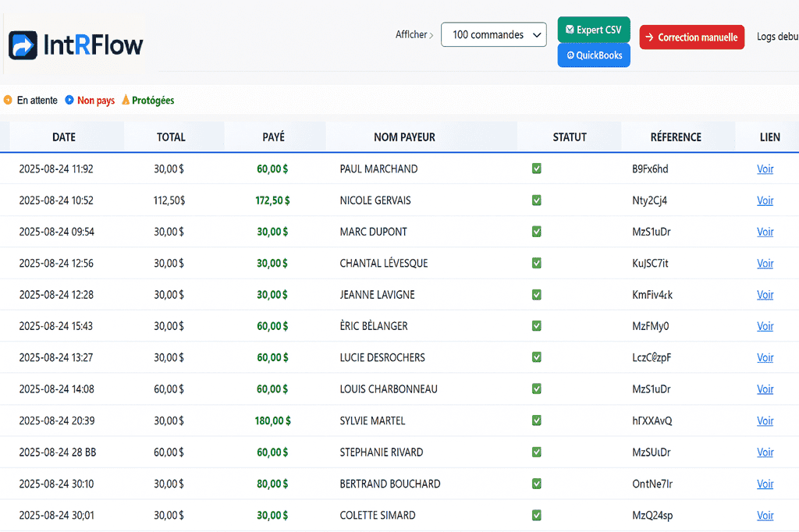Select the NOM PAYEUR column header
Viewport: 799px width, 532px height.
404,137
